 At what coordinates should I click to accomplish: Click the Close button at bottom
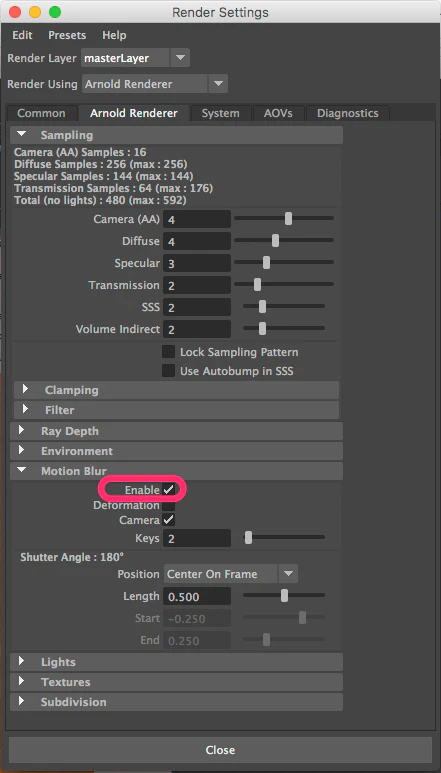pos(220,750)
